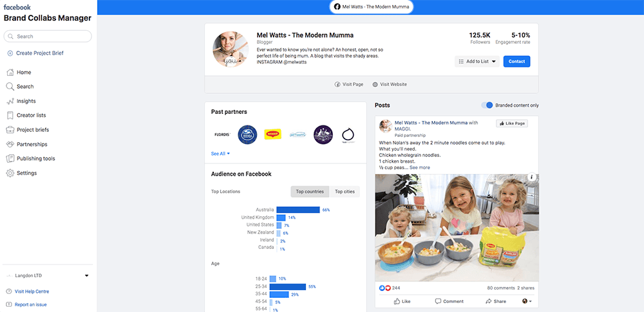Click the sidebar Search input field

48,36
